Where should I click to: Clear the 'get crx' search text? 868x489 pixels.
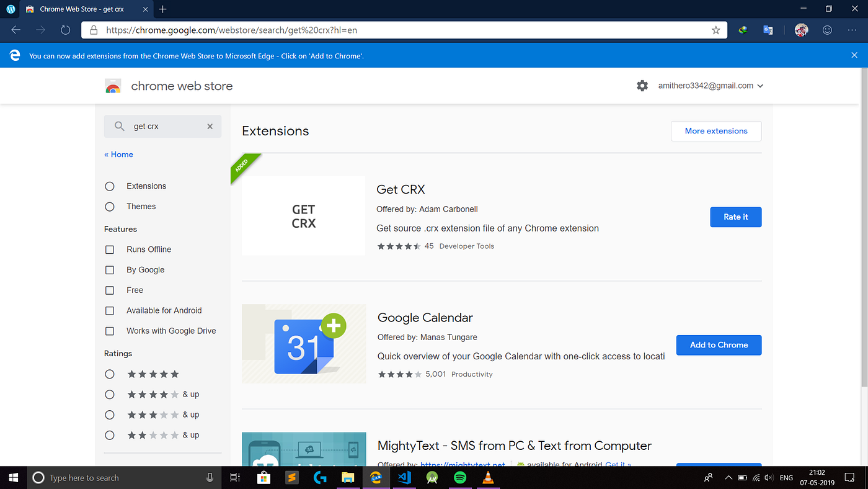pyautogui.click(x=210, y=126)
